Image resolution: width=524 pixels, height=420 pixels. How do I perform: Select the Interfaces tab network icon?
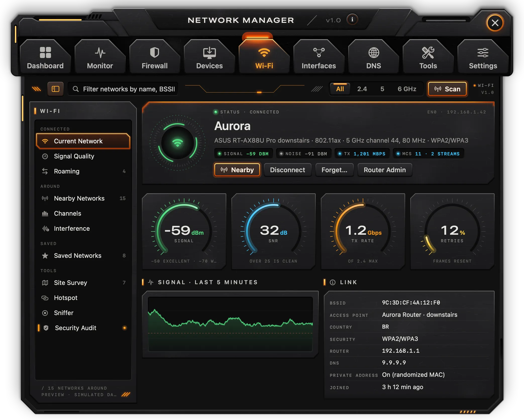pos(319,52)
